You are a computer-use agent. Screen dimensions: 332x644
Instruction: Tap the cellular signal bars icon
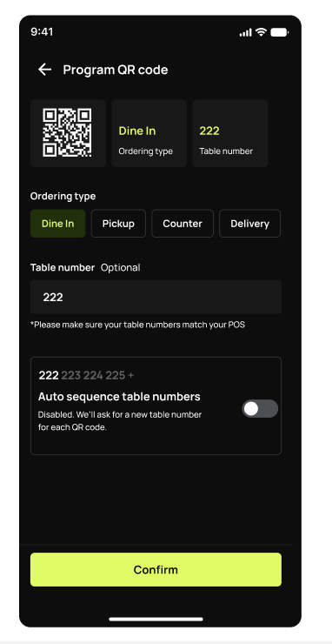pyautogui.click(x=245, y=32)
